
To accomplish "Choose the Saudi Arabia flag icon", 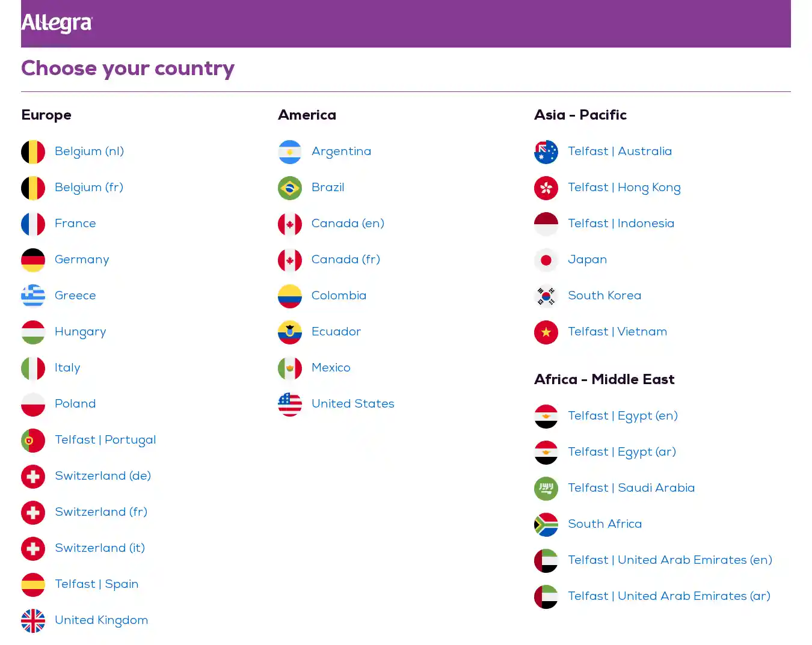I will click(x=546, y=489).
